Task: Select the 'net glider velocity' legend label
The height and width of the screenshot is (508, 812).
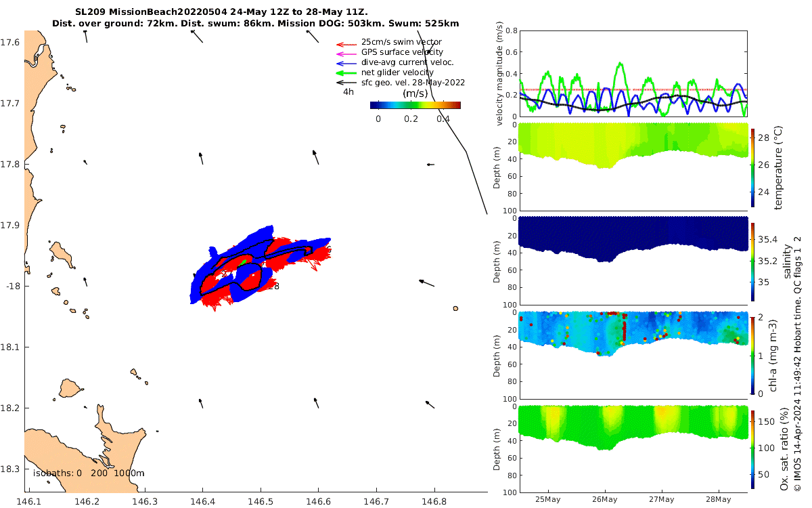Action: point(397,72)
